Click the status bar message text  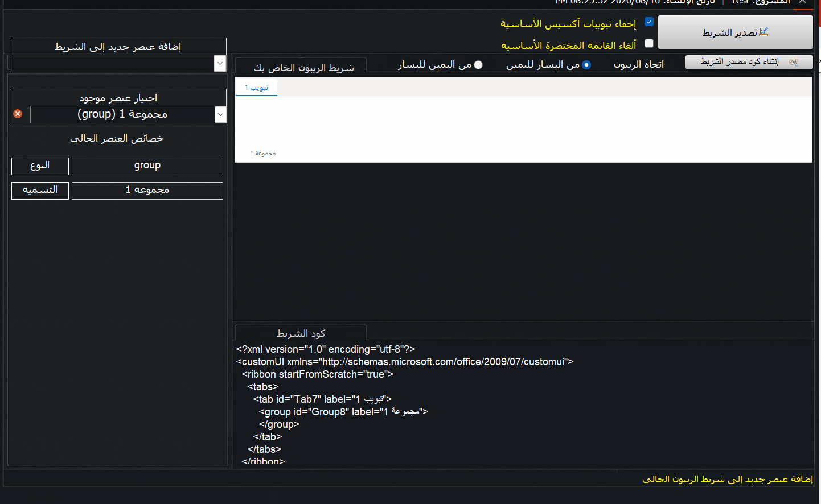728,479
